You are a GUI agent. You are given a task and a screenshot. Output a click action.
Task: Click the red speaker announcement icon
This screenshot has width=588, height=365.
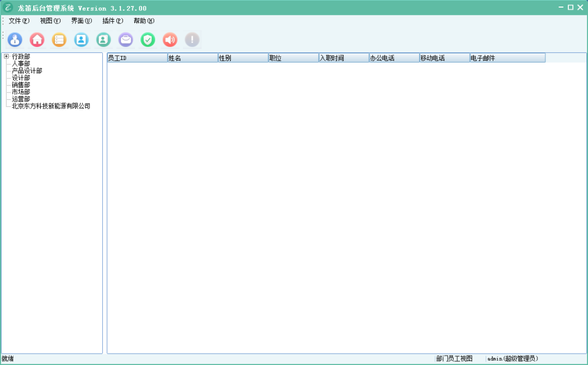point(170,40)
